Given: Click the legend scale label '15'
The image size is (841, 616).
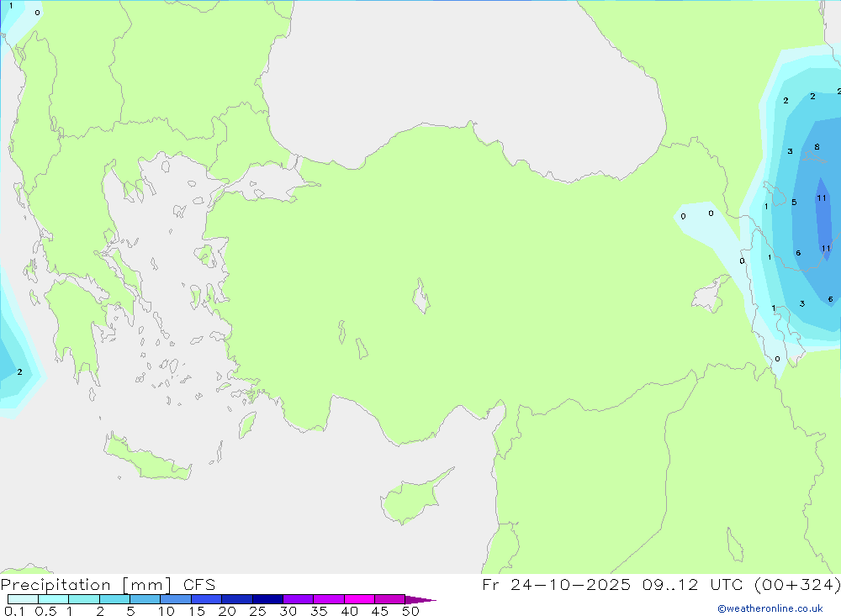Looking at the screenshot, I should [x=197, y=611].
